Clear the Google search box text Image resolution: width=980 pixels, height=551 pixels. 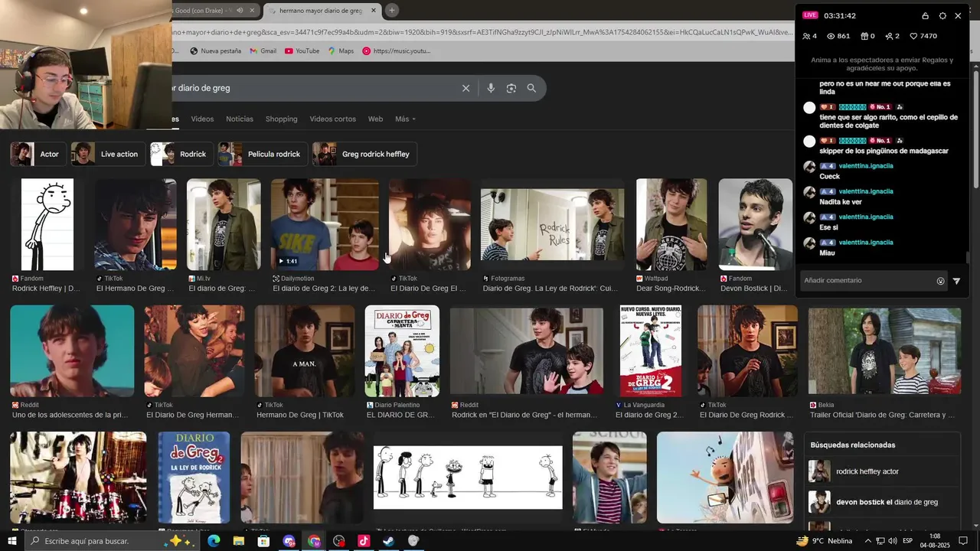(x=465, y=88)
